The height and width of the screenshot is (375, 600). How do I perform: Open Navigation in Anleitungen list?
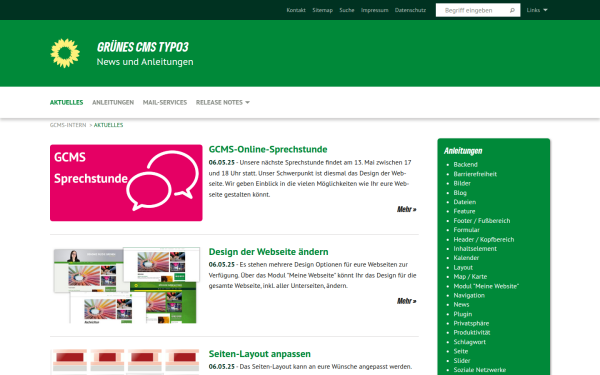pyautogui.click(x=469, y=295)
